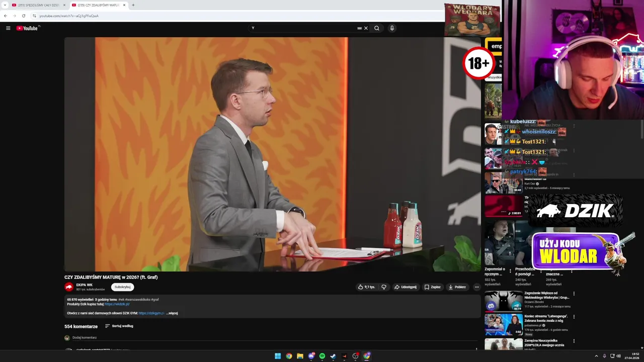Reload the page with the refresh icon
The width and height of the screenshot is (644, 362).
click(23, 16)
